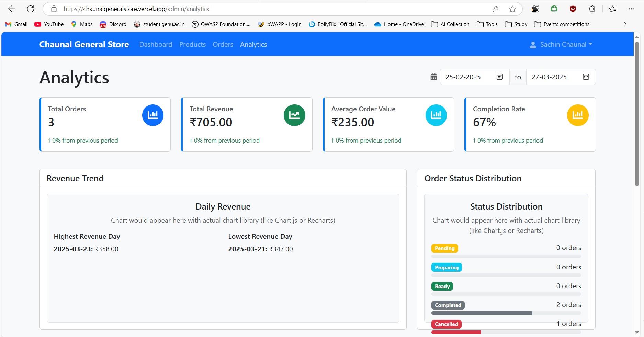Viewport: 644px width, 337px height.
Task: Reload the page with the refresh button
Action: (x=31, y=9)
